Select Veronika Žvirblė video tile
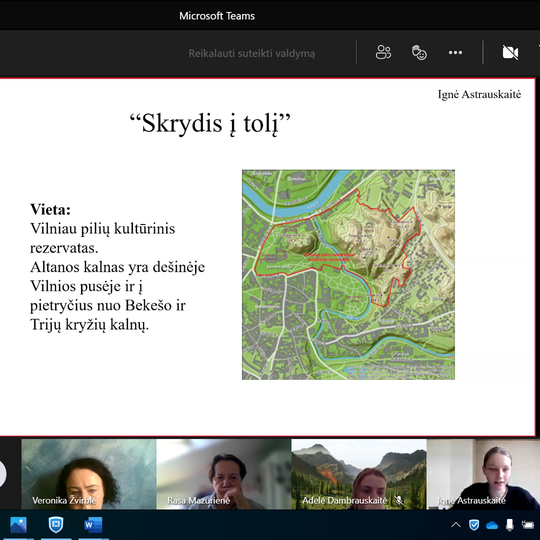The image size is (540, 540). (89, 474)
